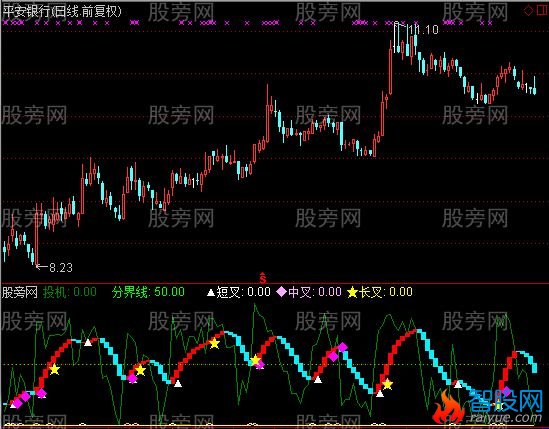Click the 投机: 0.00 indicator value
The width and height of the screenshot is (549, 429).
(70, 292)
